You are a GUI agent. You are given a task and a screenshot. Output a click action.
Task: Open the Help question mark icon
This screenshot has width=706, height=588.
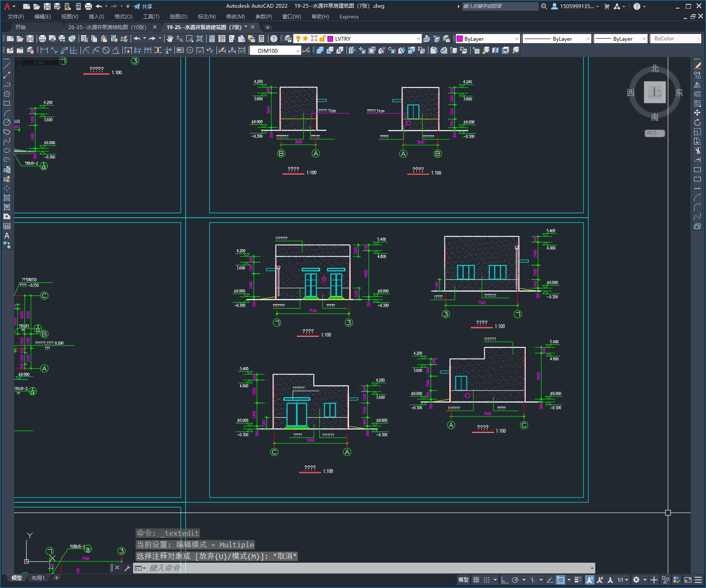(637, 6)
